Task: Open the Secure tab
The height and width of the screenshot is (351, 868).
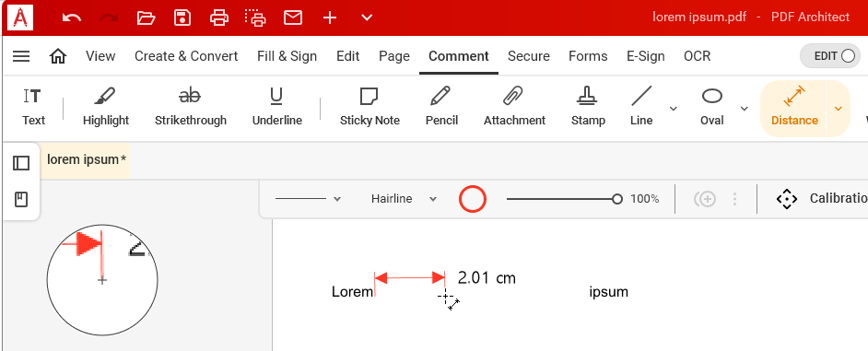Action: pyautogui.click(x=529, y=56)
